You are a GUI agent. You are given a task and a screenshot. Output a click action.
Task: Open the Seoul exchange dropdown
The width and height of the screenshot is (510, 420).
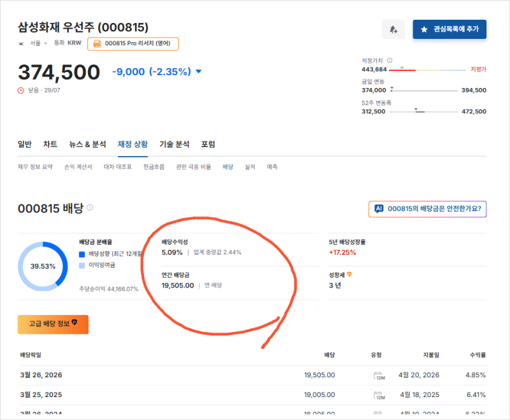39,43
